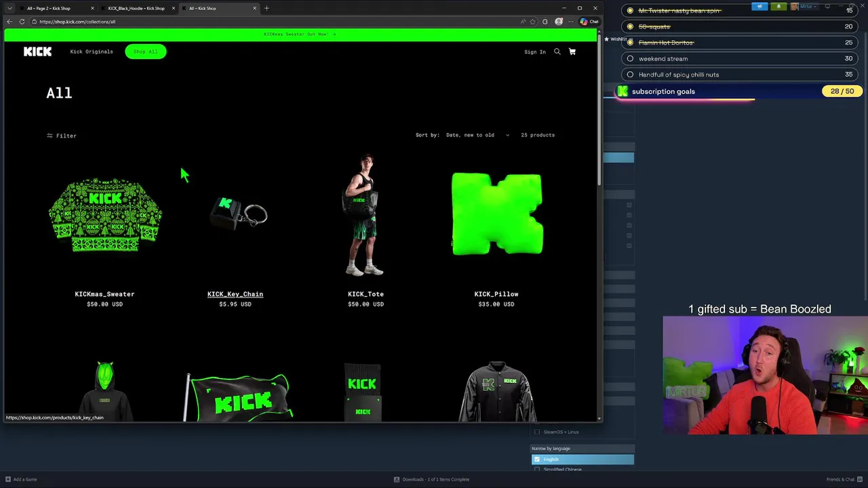Toggle the 'weekend stream' goal circle
The height and width of the screenshot is (488, 868).
(630, 58)
